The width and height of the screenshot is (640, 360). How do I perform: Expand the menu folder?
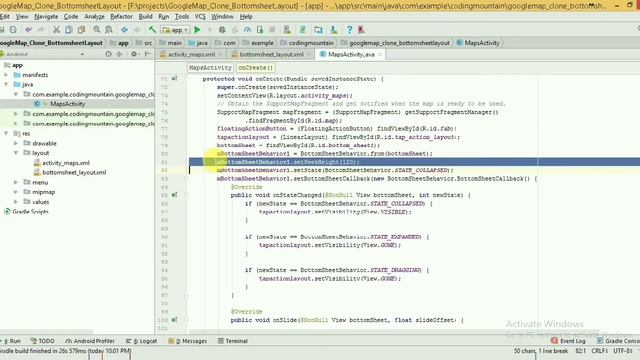(x=16, y=182)
